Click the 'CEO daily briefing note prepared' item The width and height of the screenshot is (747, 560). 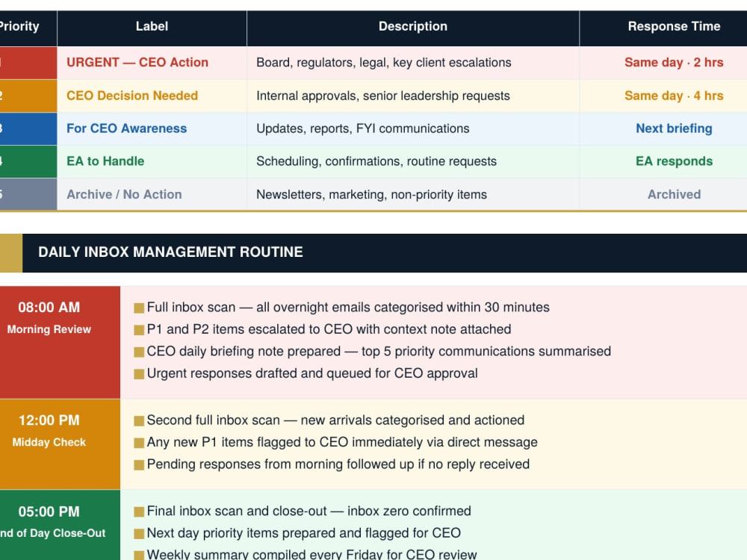click(379, 352)
